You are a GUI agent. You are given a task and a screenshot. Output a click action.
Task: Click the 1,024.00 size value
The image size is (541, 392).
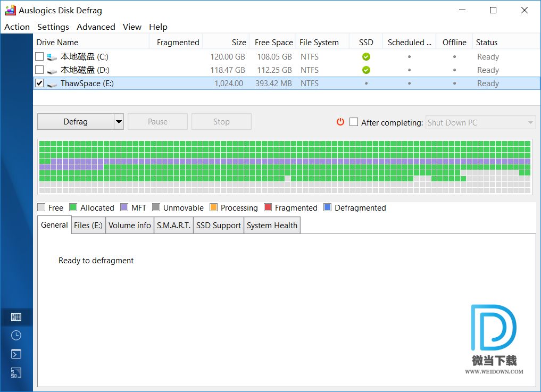click(229, 84)
